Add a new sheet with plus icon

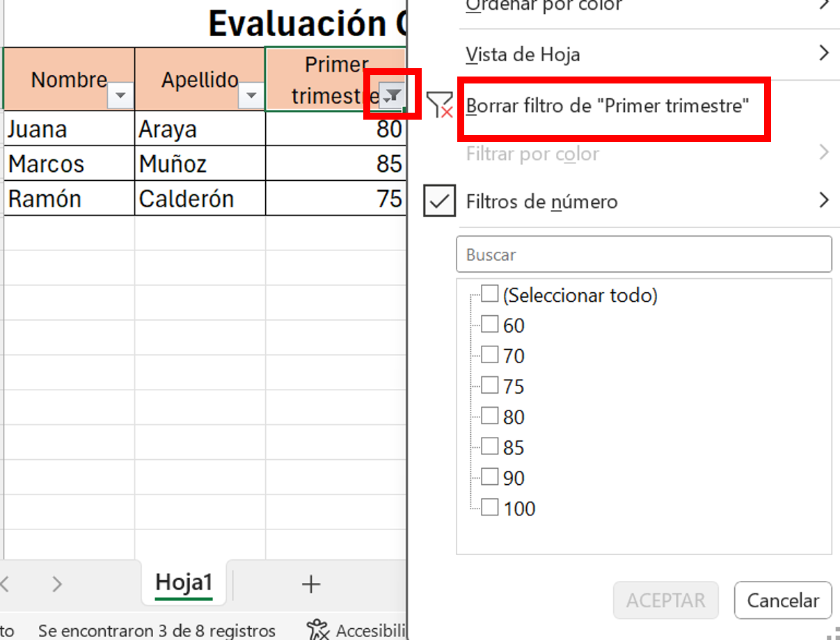point(310,584)
